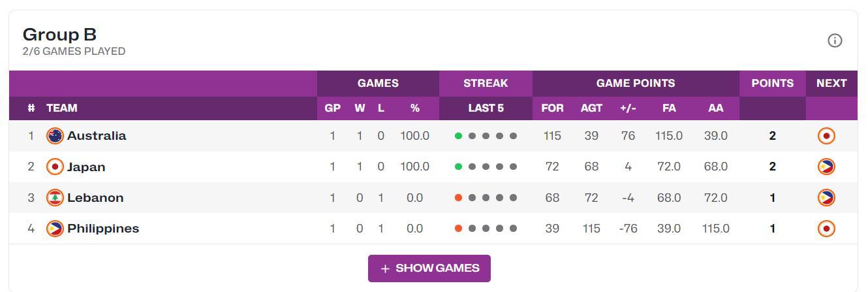Viewport: 868px width, 292px height.
Task: Click Australia's next opponent Japan flag
Action: tap(826, 136)
